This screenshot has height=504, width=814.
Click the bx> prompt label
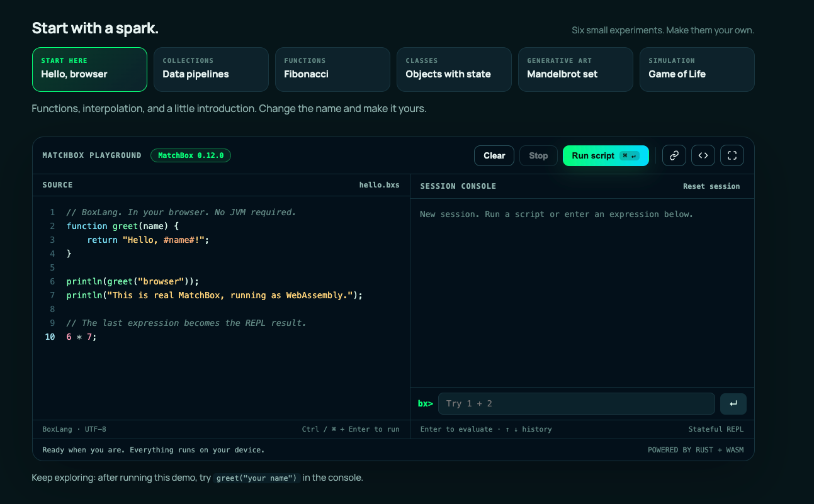426,404
